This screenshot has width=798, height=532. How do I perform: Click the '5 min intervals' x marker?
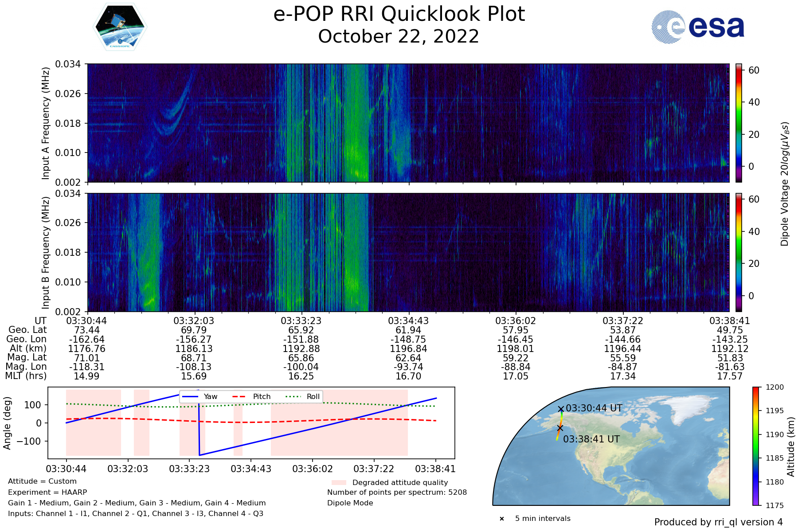[502, 519]
